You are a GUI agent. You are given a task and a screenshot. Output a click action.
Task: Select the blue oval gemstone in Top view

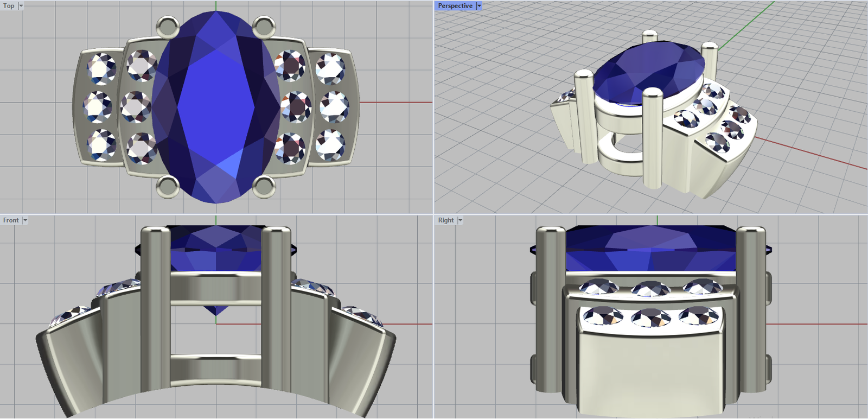[x=216, y=106]
